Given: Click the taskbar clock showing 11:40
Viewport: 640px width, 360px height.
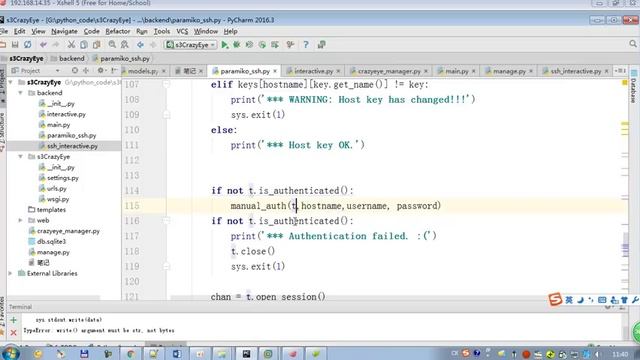Looking at the screenshot, I should tap(620, 354).
